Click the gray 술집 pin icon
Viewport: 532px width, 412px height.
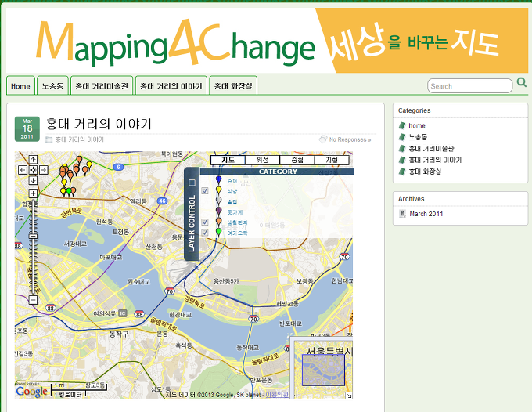tap(219, 201)
